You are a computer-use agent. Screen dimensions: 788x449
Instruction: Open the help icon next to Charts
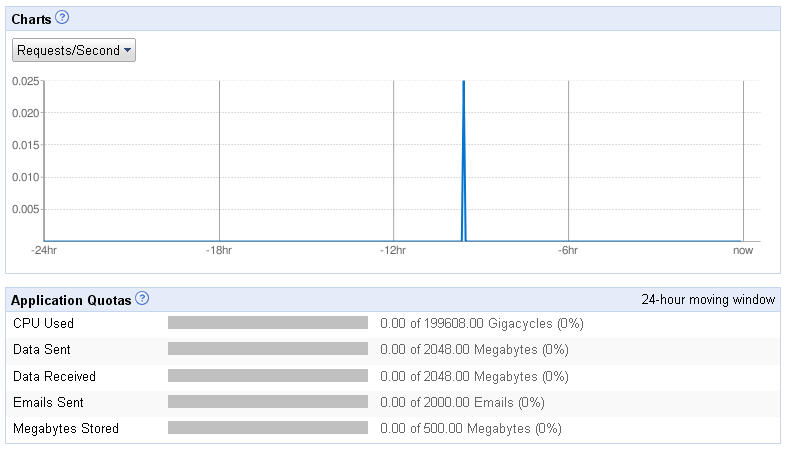[x=62, y=18]
